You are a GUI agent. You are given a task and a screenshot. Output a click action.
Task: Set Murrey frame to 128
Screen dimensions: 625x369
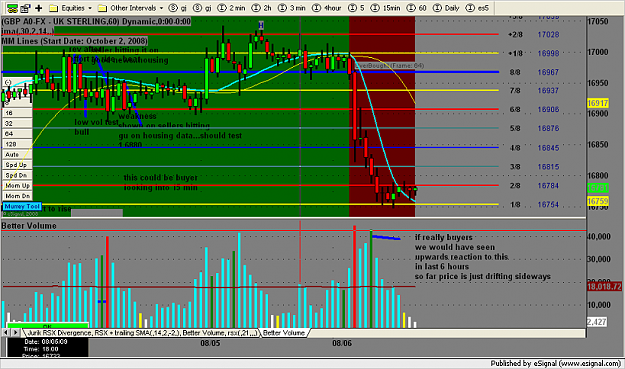tap(17, 144)
